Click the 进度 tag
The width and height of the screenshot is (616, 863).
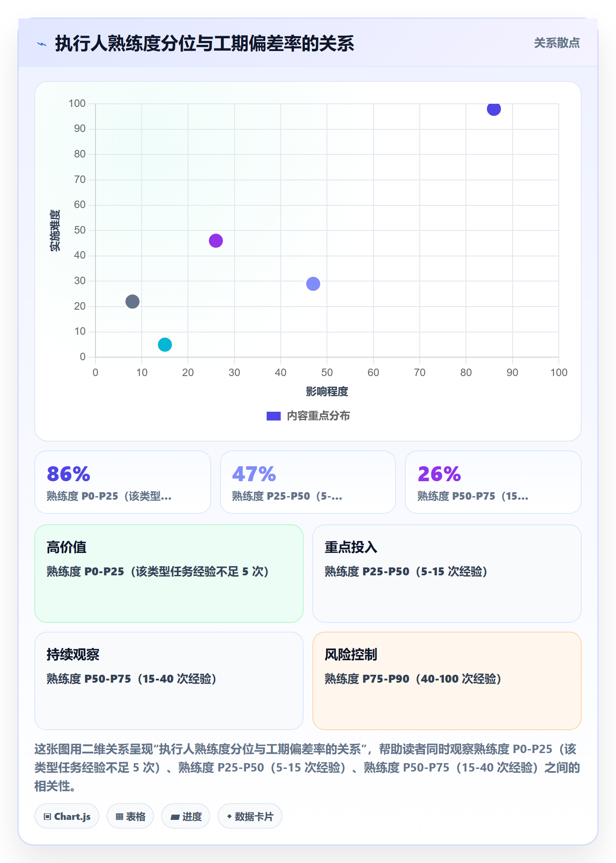186,816
